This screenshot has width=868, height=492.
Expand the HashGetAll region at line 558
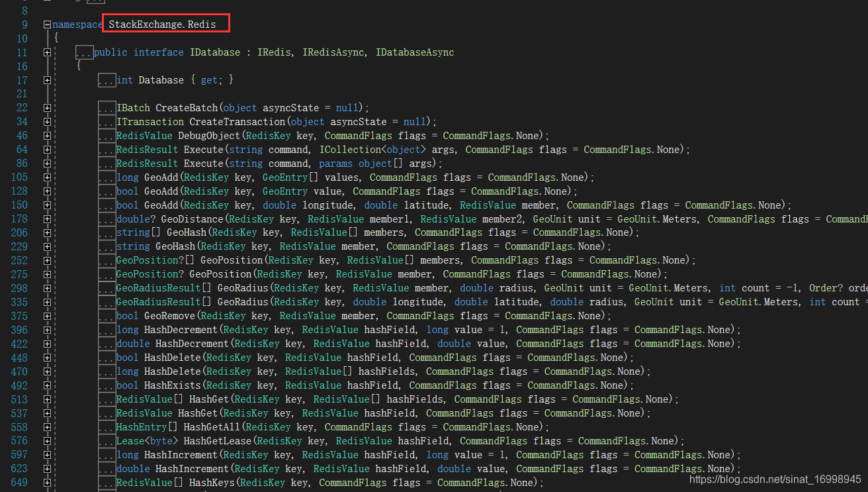click(48, 426)
